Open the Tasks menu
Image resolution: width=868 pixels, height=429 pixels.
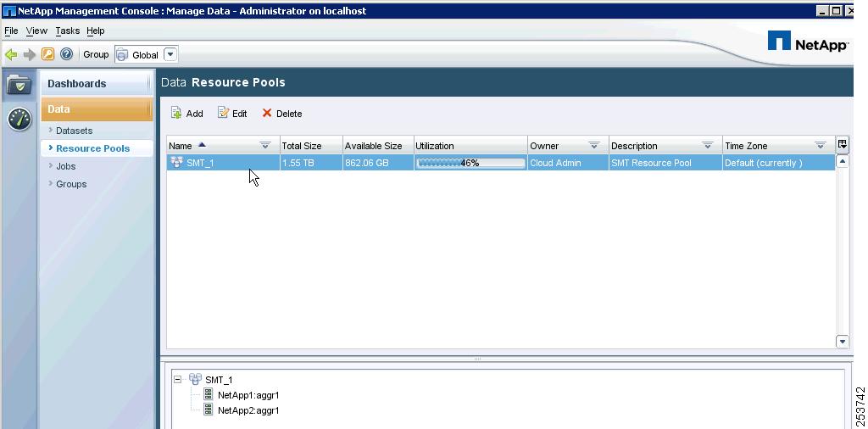68,31
